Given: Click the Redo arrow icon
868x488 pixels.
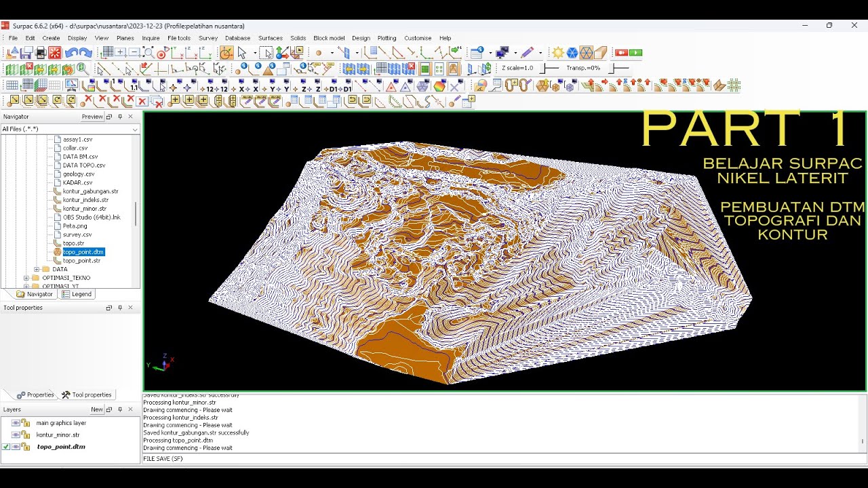Looking at the screenshot, I should coord(85,52).
